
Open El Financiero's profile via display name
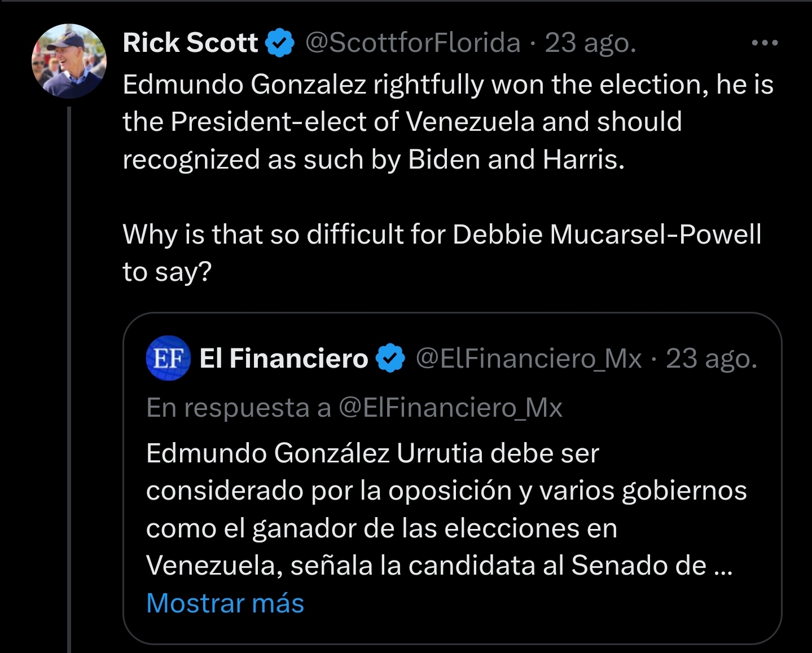point(283,359)
